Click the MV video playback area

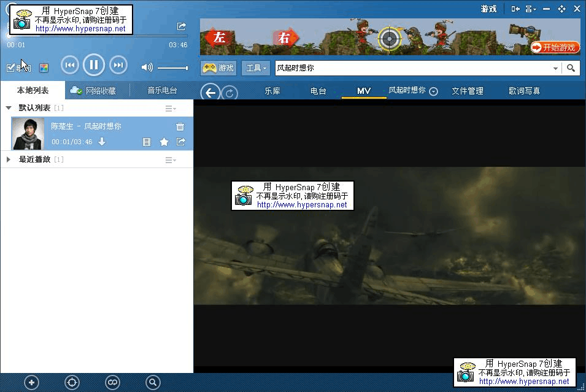click(390, 236)
